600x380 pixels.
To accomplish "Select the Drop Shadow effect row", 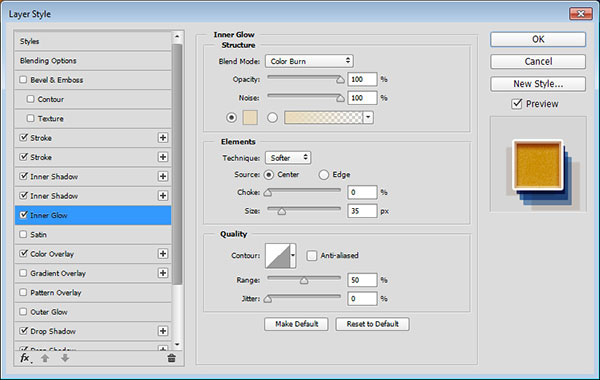I will tap(93, 331).
